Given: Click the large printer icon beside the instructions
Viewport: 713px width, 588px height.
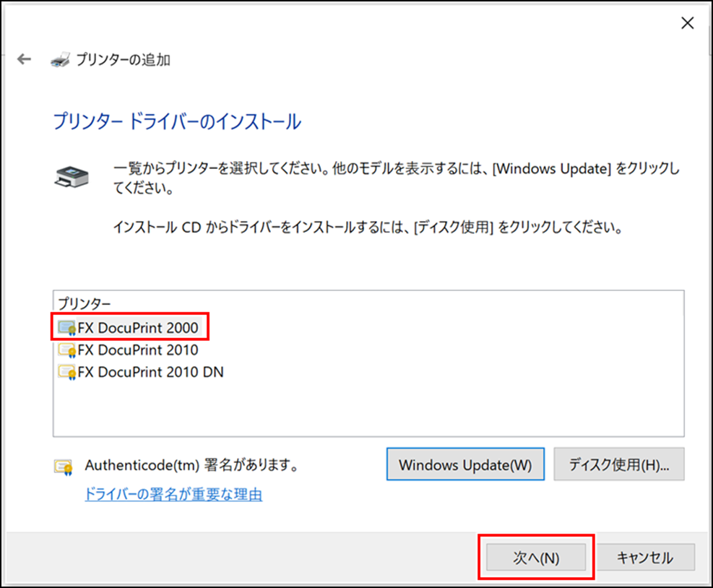Looking at the screenshot, I should 72,177.
